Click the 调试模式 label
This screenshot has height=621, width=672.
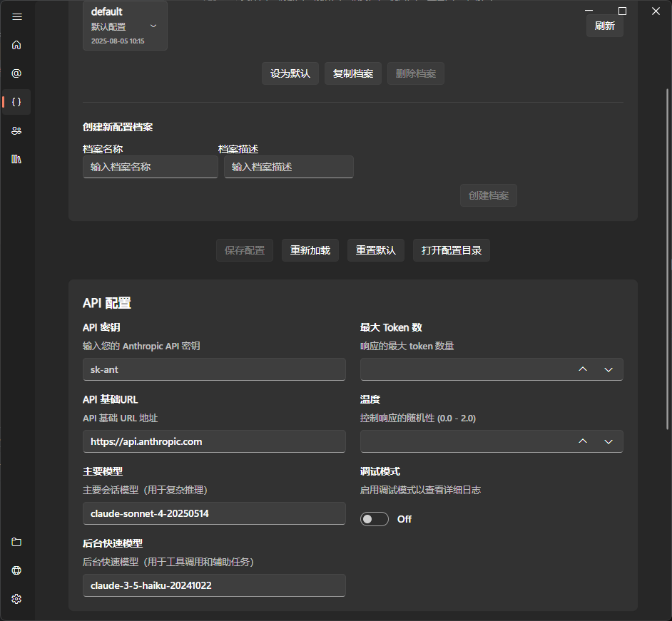(380, 471)
